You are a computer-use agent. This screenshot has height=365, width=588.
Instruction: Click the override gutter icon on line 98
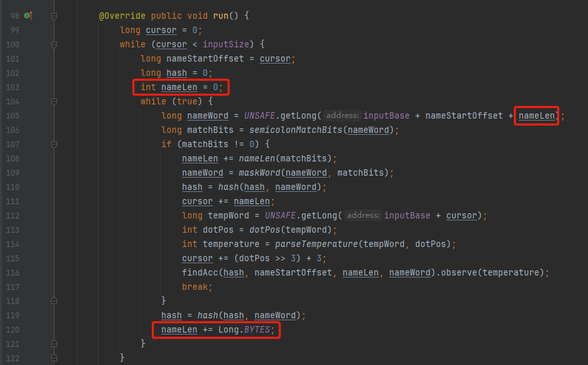point(28,16)
